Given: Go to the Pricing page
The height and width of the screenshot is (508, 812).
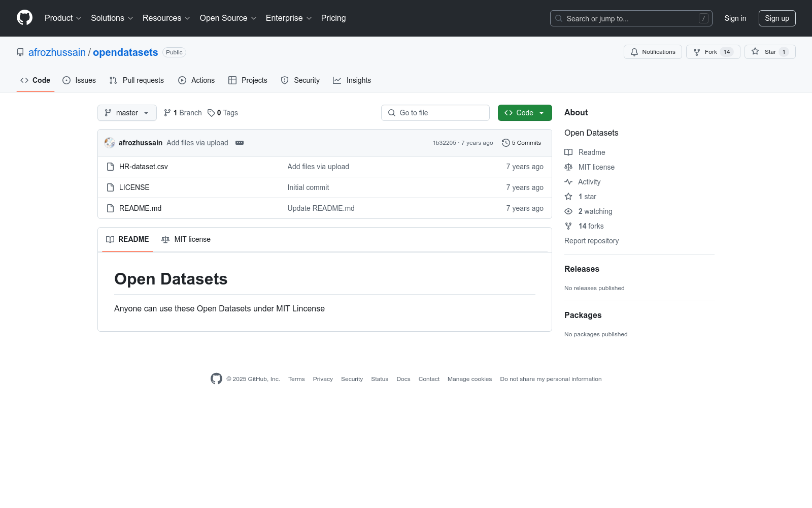Looking at the screenshot, I should (333, 18).
